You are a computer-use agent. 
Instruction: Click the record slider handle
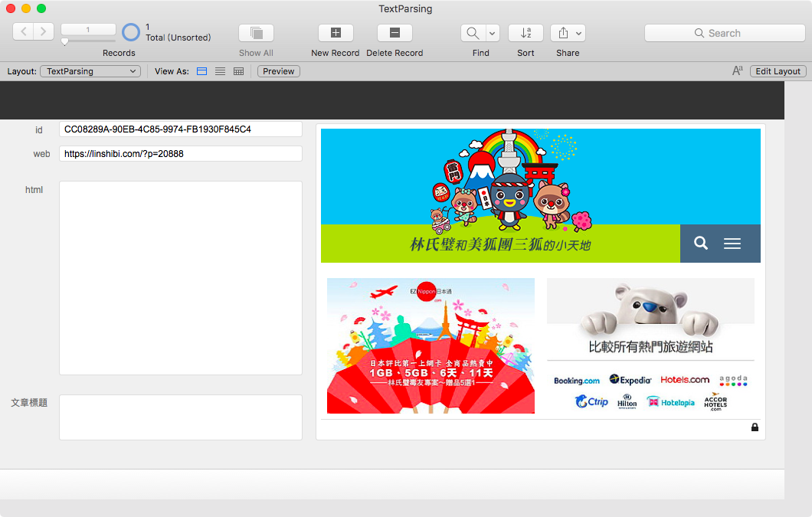click(x=65, y=42)
